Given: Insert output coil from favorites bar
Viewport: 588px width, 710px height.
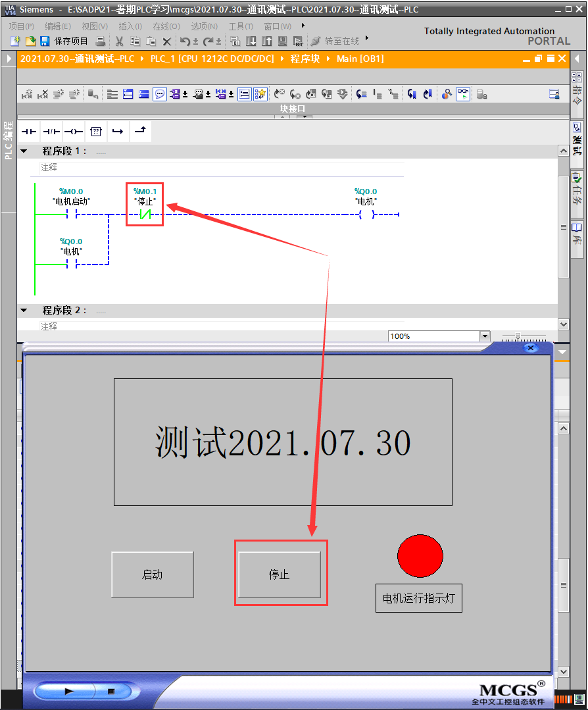Looking at the screenshot, I should tap(73, 132).
